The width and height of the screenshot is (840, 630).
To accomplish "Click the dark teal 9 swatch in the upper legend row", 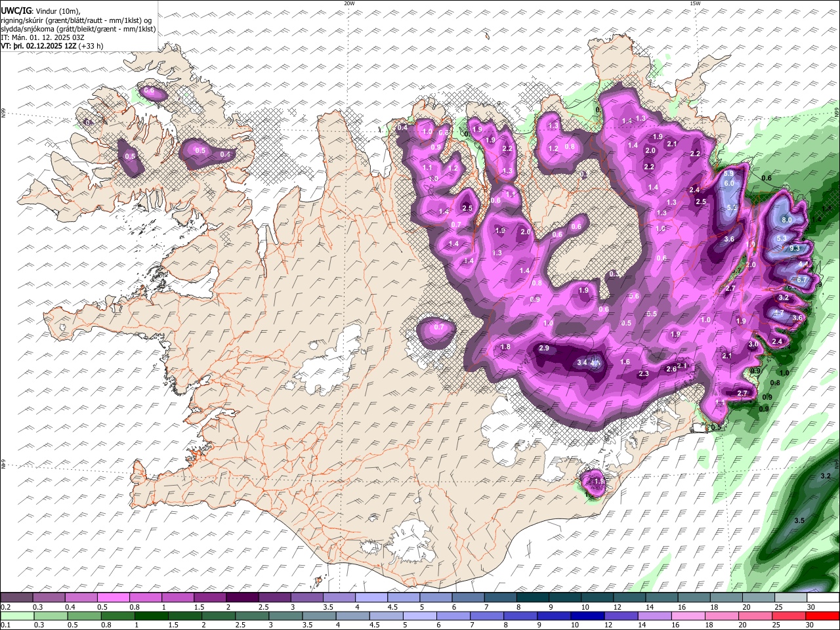I will pos(565,598).
